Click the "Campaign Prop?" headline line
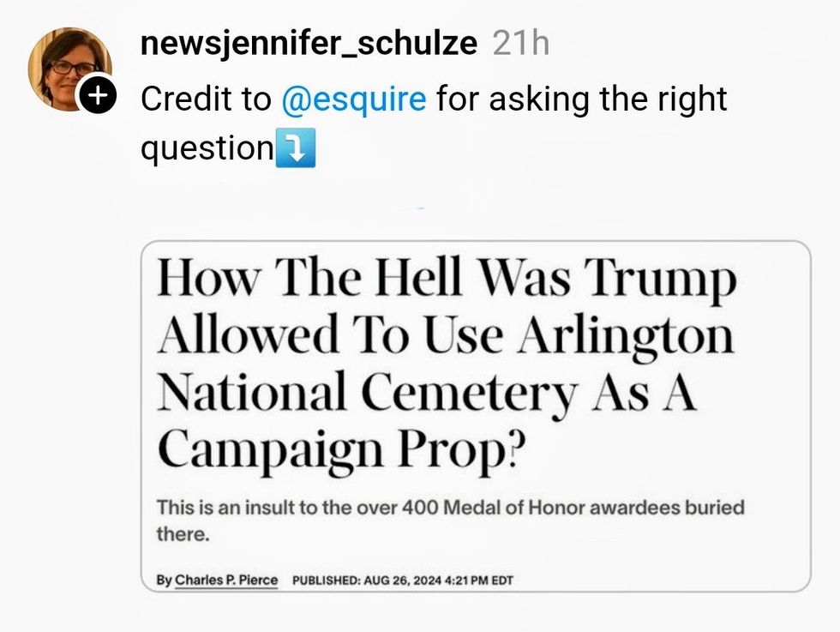Screen dimensions: 840x632 339,447
